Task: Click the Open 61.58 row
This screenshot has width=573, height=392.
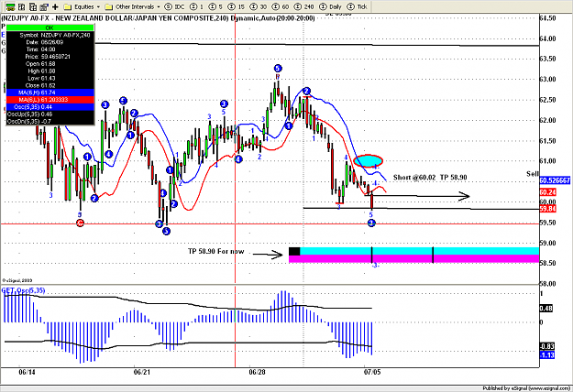Action: [50, 64]
